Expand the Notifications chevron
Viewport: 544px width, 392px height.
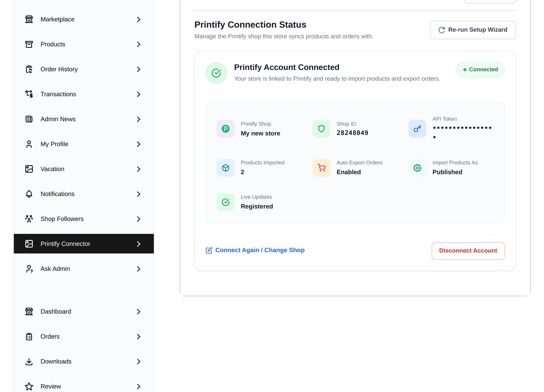(138, 194)
